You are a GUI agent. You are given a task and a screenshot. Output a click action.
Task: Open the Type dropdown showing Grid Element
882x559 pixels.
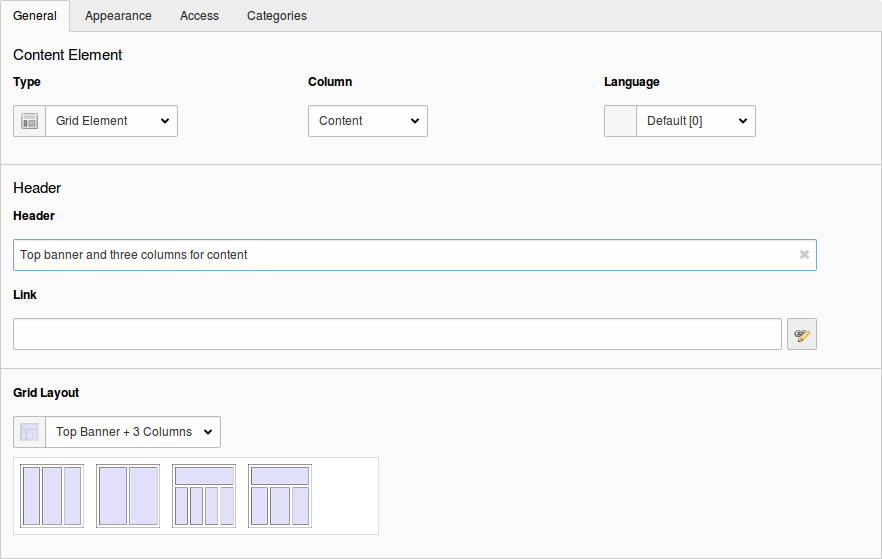(111, 121)
